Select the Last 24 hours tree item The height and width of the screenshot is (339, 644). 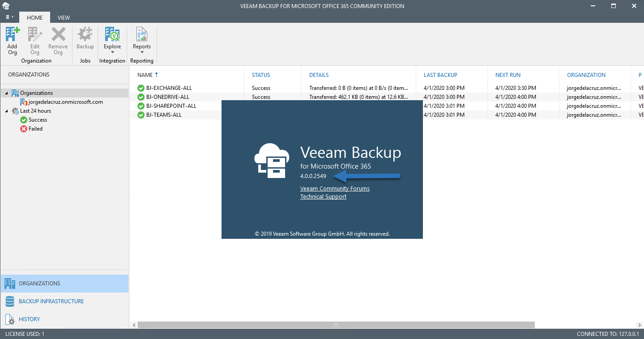pyautogui.click(x=35, y=111)
